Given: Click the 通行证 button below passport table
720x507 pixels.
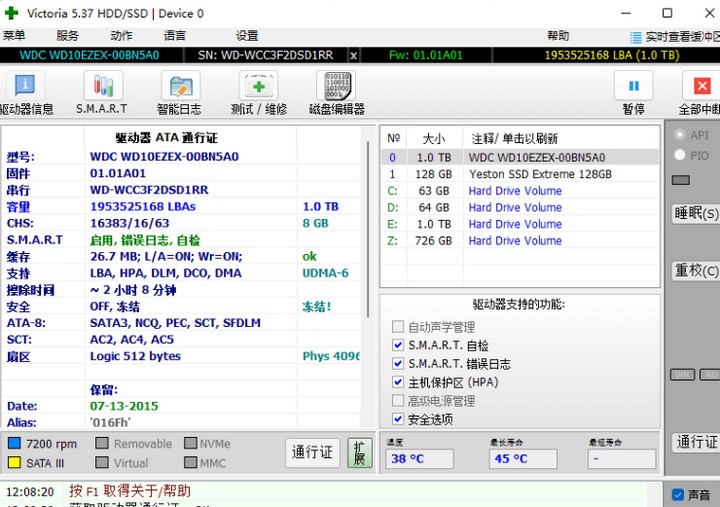Looking at the screenshot, I should [312, 453].
